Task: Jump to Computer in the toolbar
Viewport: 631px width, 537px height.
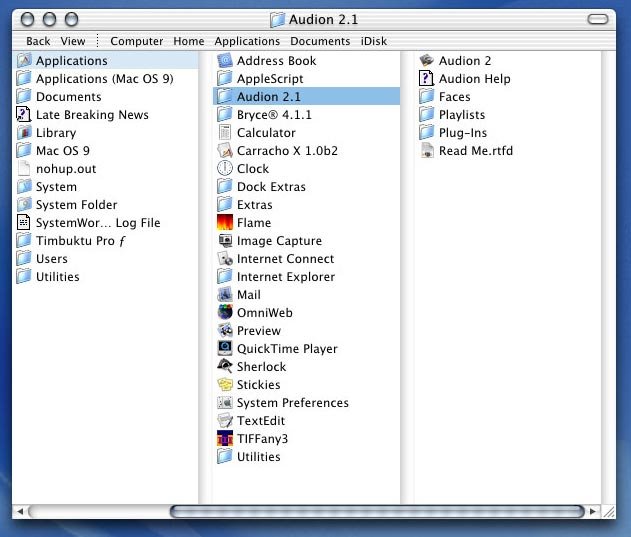Action: click(x=136, y=41)
